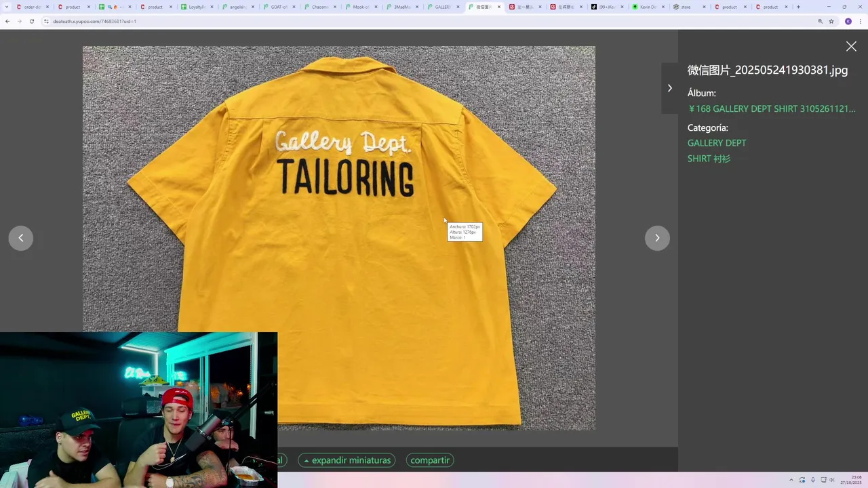868x488 pixels.
Task: Close the Kevin De tab
Action: pyautogui.click(x=663, y=7)
